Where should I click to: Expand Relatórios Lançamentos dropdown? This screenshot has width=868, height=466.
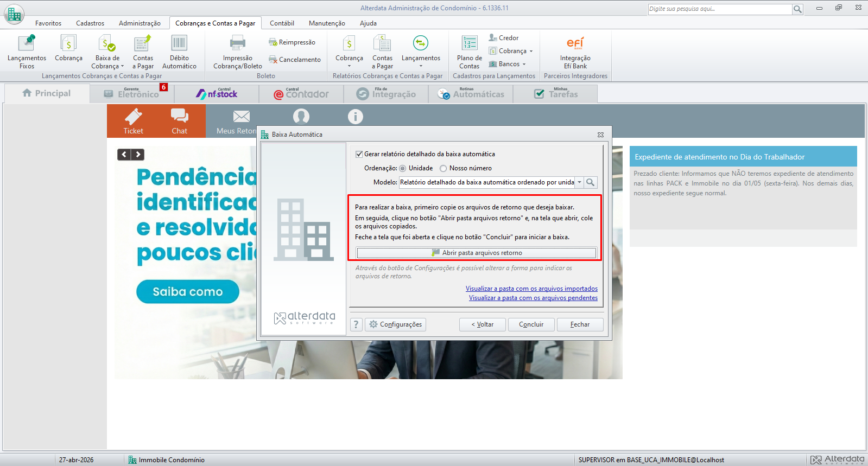click(x=421, y=66)
